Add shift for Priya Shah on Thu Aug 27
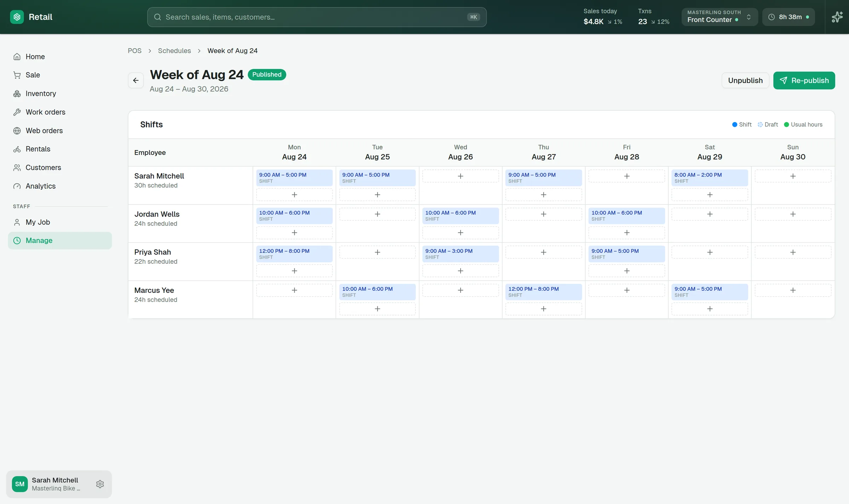The height and width of the screenshot is (504, 849). coord(543,252)
